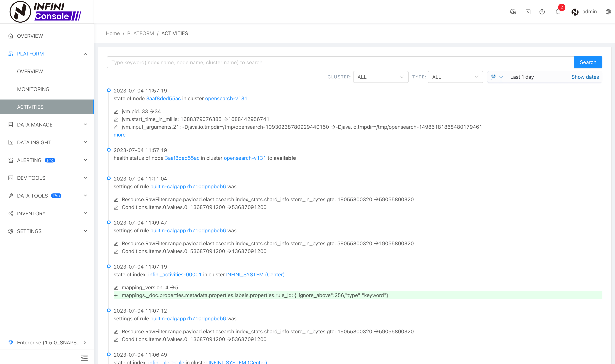Open the command console icon in header
The width and height of the screenshot is (615, 364).
tap(528, 12)
